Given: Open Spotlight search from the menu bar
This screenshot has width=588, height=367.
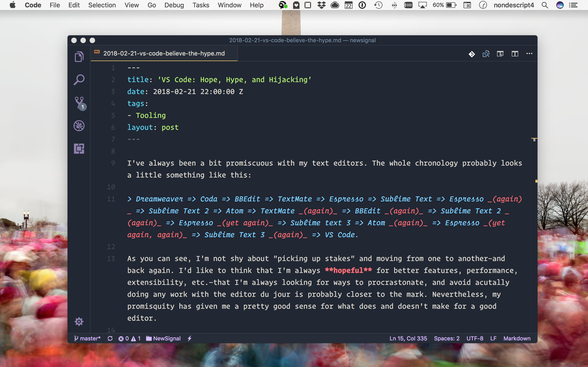Looking at the screenshot, I should (545, 5).
